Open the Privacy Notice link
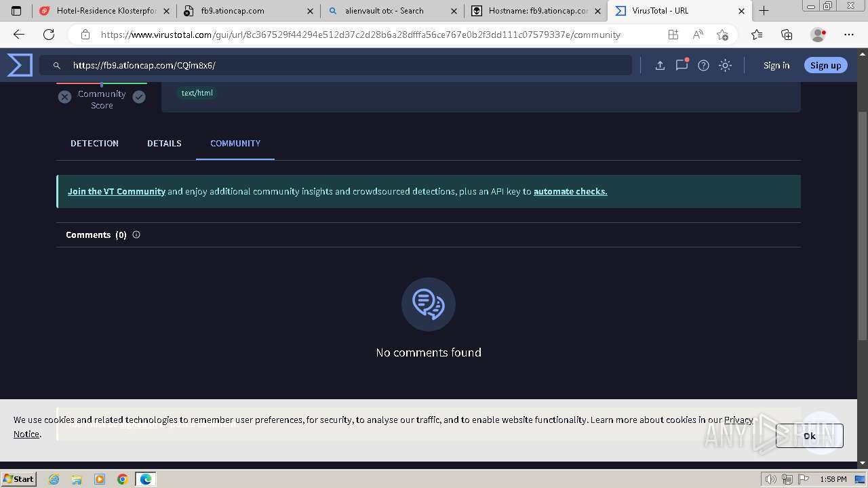The image size is (868, 488). 738,420
